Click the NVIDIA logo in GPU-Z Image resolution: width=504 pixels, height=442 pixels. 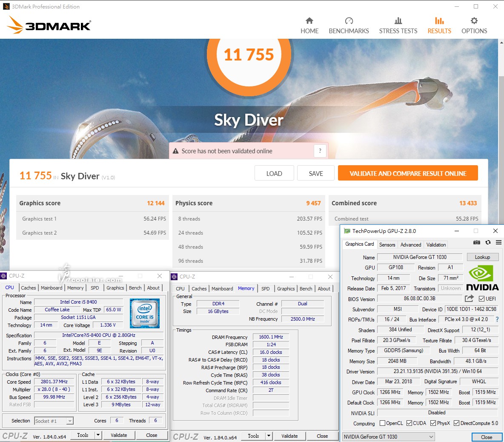[482, 278]
